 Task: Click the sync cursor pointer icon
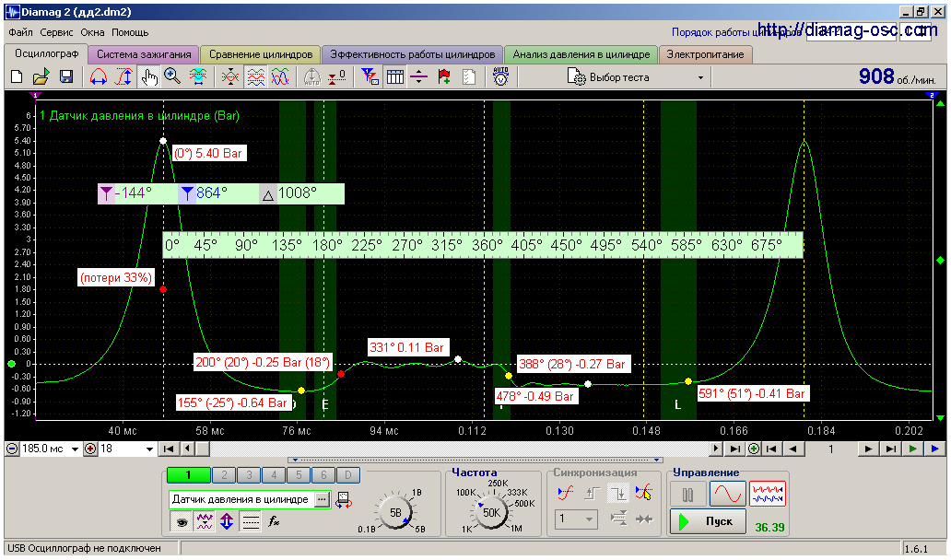click(x=644, y=494)
